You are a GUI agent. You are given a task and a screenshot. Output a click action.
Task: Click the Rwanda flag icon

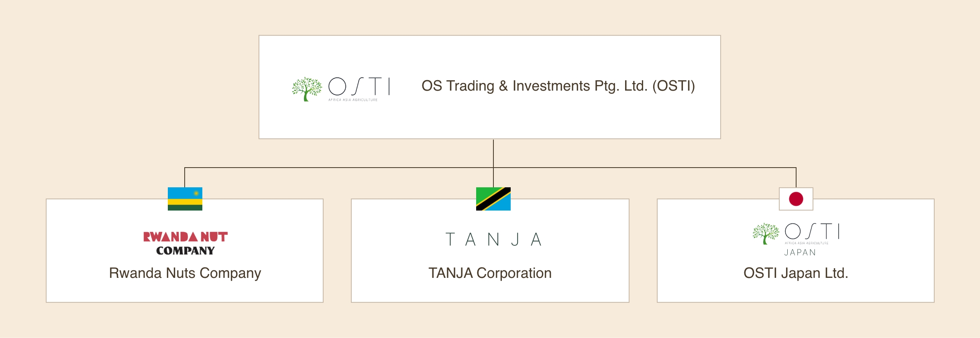click(x=185, y=198)
